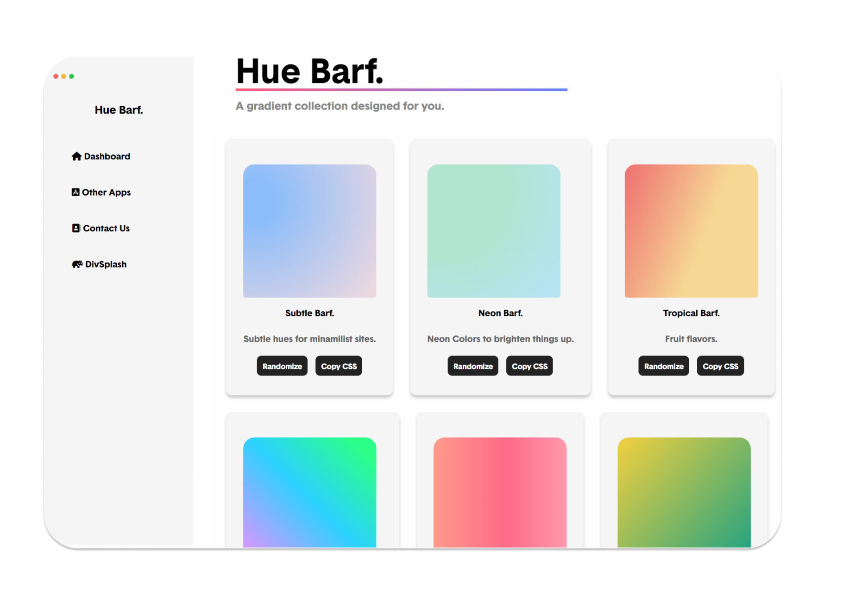Click the 'Fruit flavors.' description
This screenshot has width=868, height=604.
[x=691, y=339]
